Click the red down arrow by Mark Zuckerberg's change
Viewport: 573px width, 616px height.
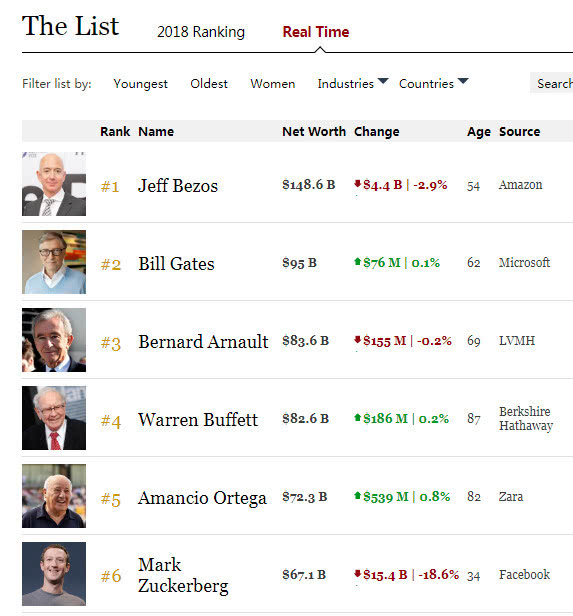[357, 574]
